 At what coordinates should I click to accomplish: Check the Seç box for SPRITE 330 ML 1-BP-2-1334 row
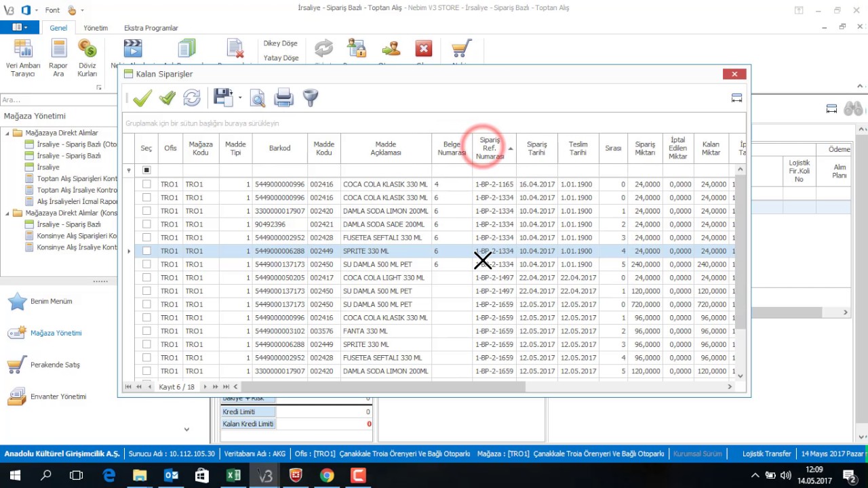(146, 251)
